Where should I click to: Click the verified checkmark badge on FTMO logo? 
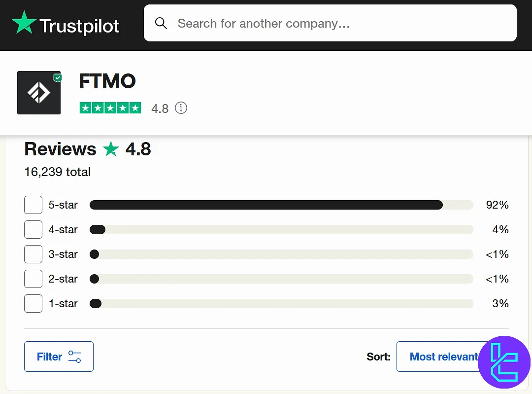pyautogui.click(x=58, y=78)
